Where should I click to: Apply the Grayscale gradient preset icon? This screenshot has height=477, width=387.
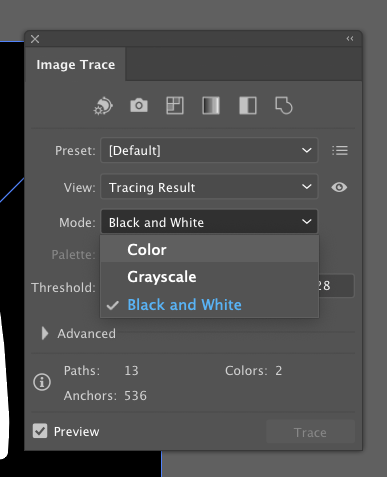coord(211,106)
